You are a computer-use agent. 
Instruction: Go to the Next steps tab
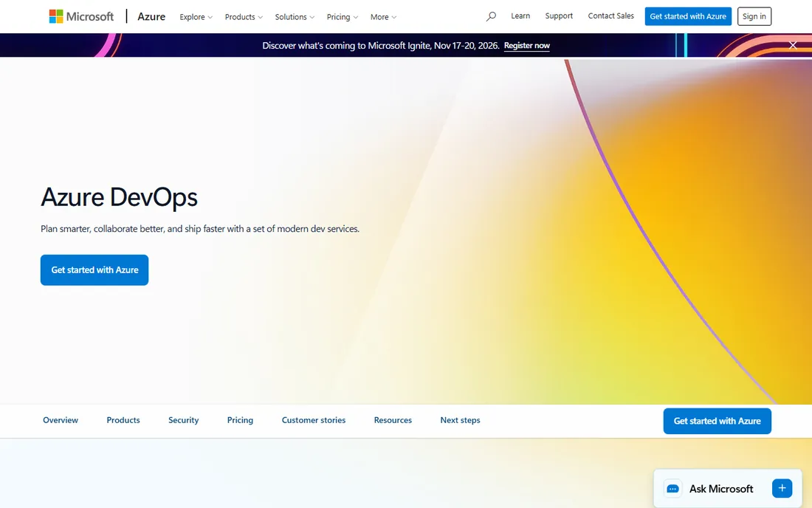[461, 420]
